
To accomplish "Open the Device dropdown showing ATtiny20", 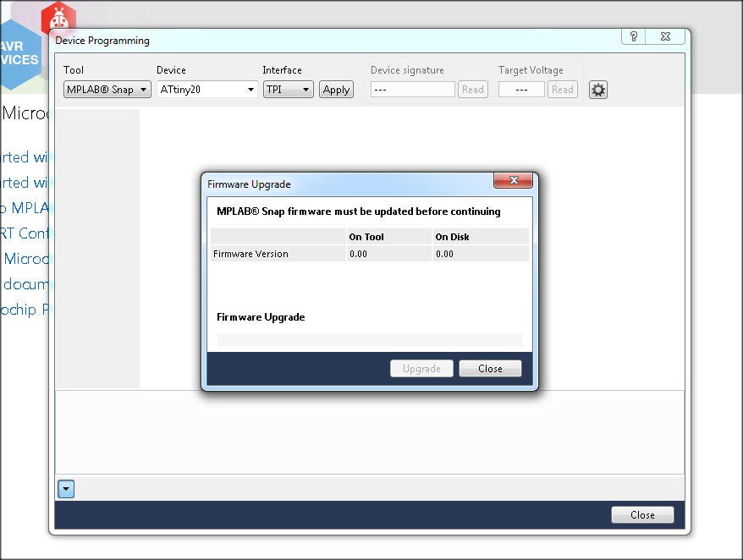I will (207, 90).
